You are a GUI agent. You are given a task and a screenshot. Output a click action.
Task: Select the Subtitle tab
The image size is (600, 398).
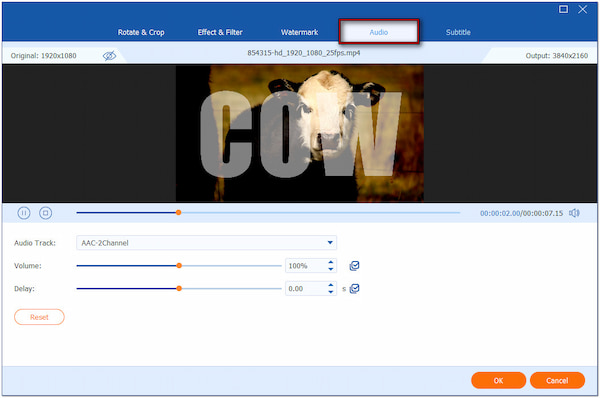(x=458, y=32)
